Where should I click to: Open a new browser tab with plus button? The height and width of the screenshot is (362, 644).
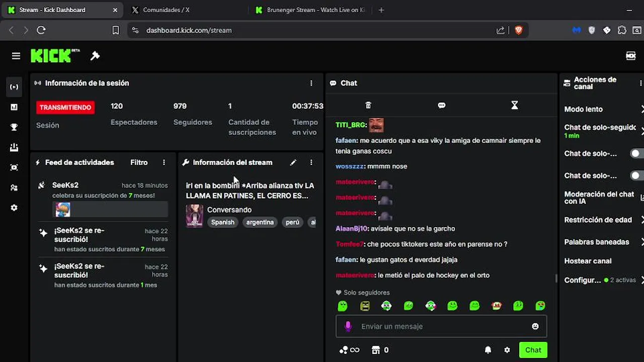click(x=381, y=10)
